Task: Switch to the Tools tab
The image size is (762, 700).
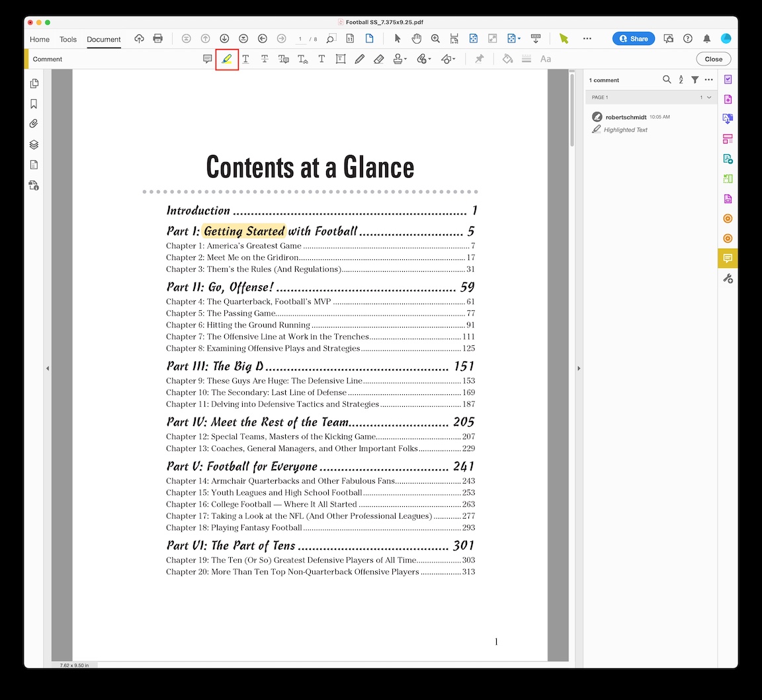Action: click(x=68, y=40)
